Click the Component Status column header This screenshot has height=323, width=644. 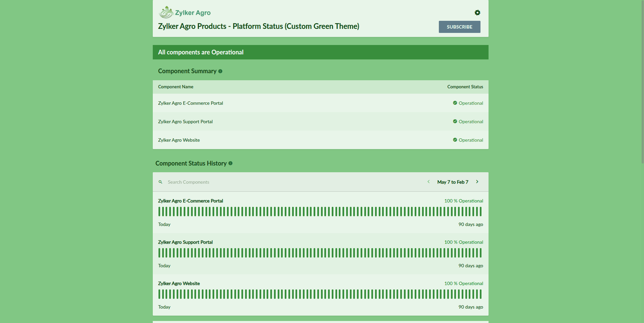pyautogui.click(x=465, y=87)
